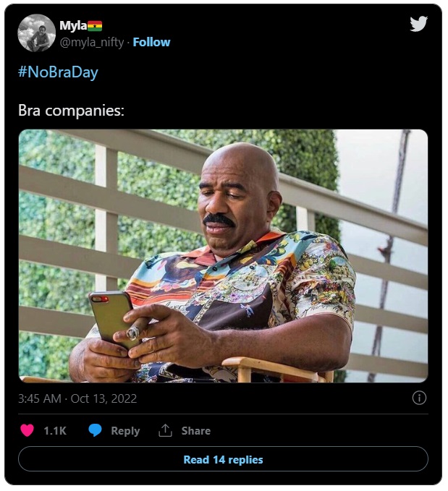
Task: Click the Ghana flag emoji beside Myla
Action: click(x=95, y=26)
